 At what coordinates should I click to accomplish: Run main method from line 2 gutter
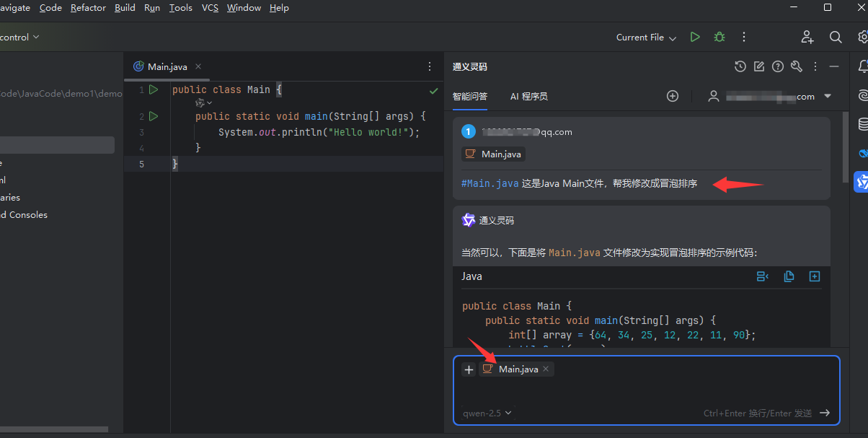point(154,116)
